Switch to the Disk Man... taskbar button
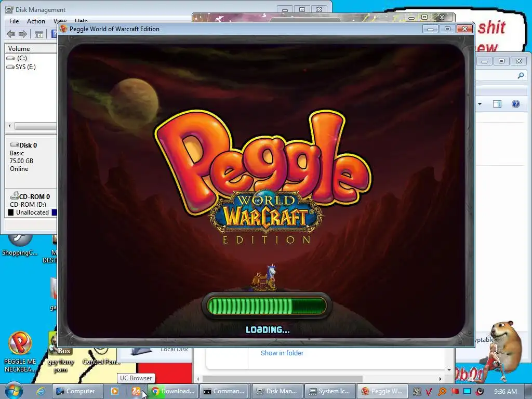Screen dimensions: 532x399 [x=276, y=391]
